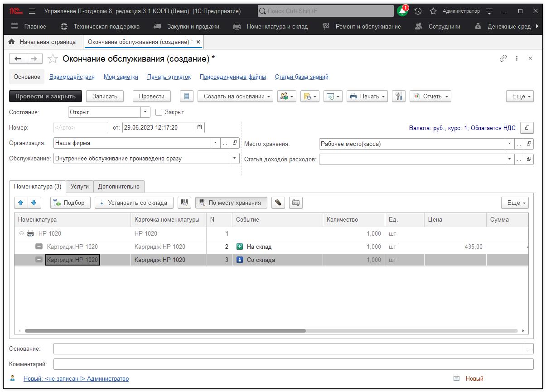Open the Состояние dropdown list
The height and width of the screenshot is (392, 546).
[145, 112]
